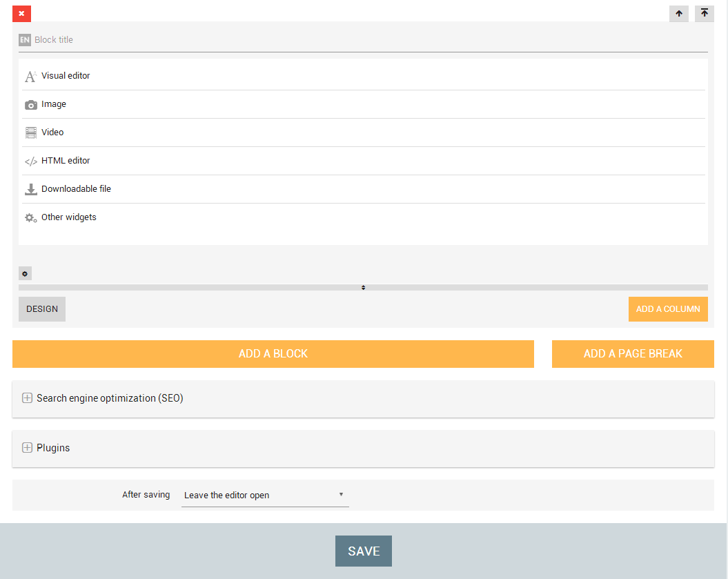
Task: Open the Design options
Action: click(42, 309)
